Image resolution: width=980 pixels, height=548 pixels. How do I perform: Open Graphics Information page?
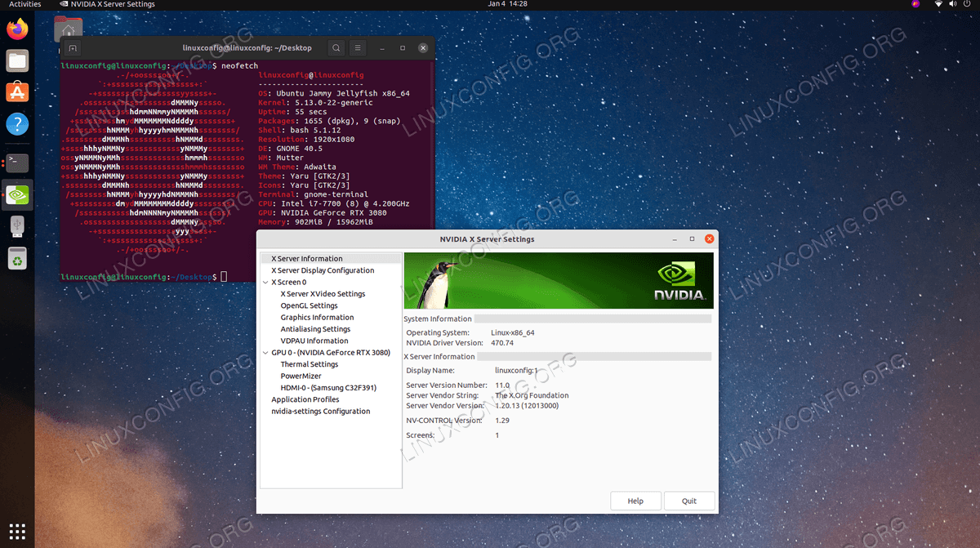(317, 318)
